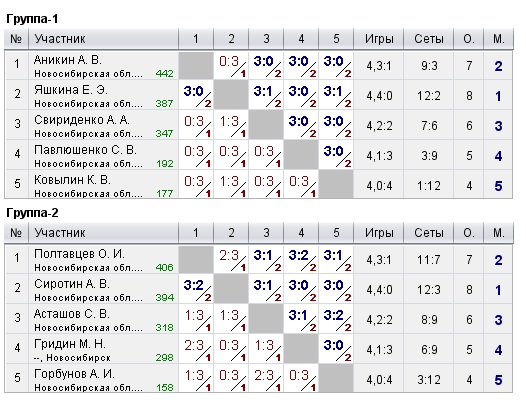Click the Группа-1 heading
The height and width of the screenshot is (405, 526).
(32, 19)
